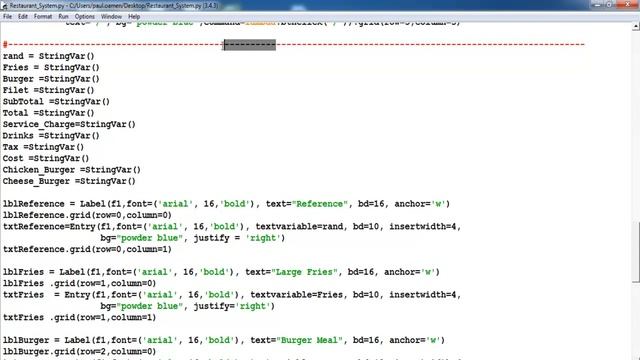Screen dimensions: 640x360
Task: Click the highlighted dashes in comment line
Action: point(250,45)
